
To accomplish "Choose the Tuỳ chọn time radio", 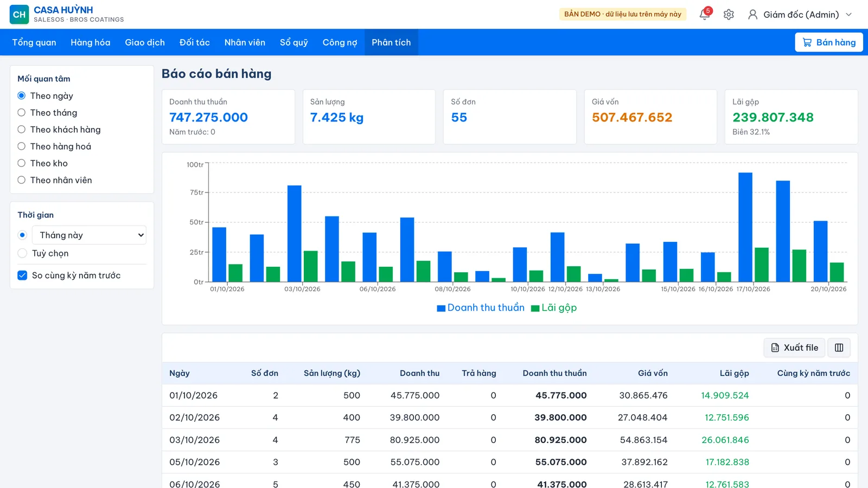I will [22, 253].
